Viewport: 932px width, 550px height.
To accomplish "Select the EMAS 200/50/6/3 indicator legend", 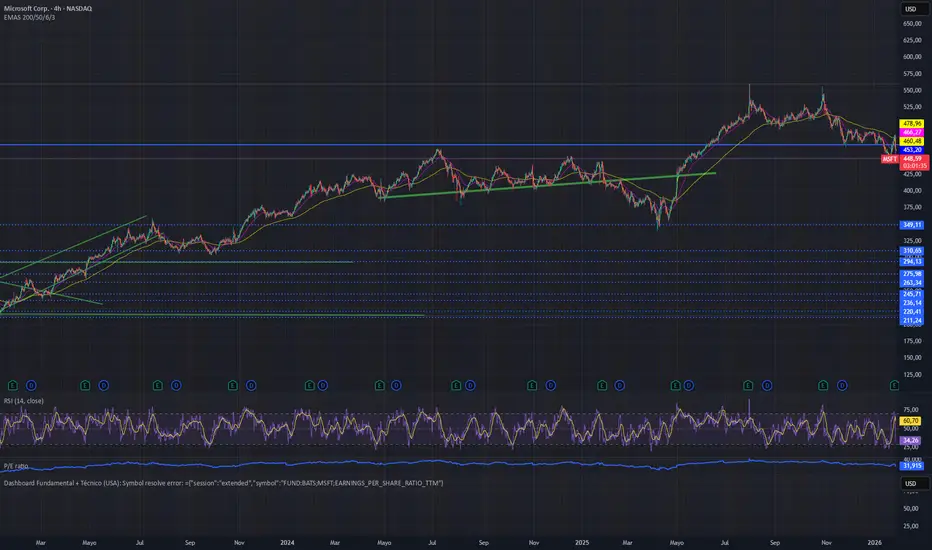I will click(30, 17).
